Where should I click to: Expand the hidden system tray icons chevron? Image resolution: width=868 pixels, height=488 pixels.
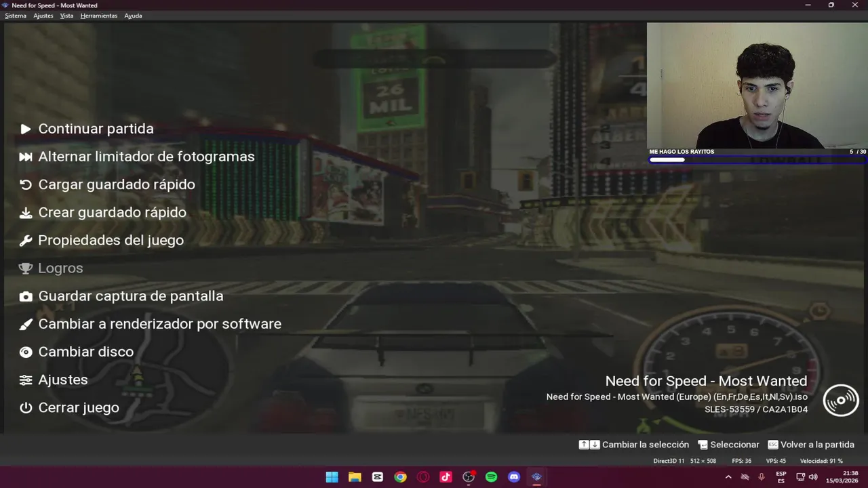728,477
